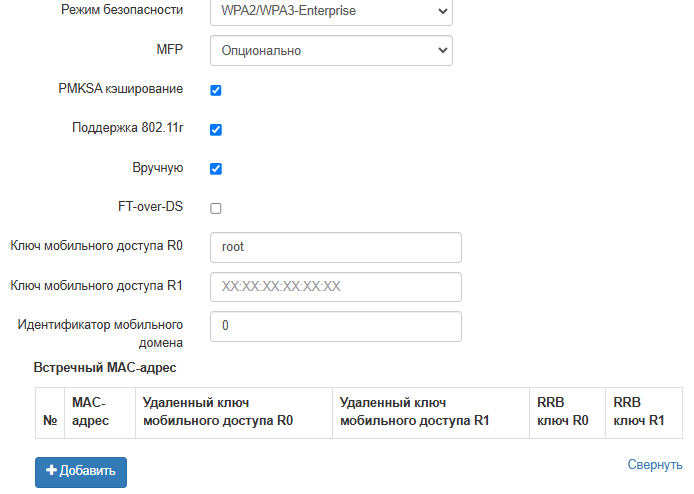Enable the FT-over-DS checkbox
694x494 pixels.
click(x=216, y=208)
